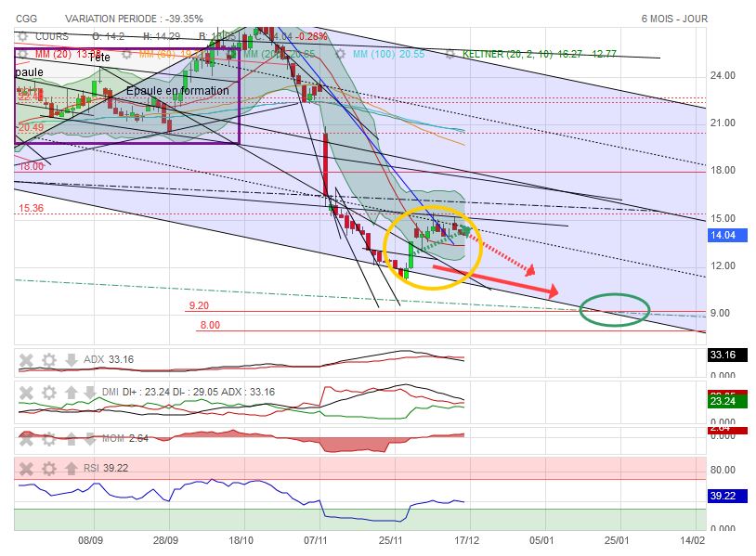Click the 9.20 support level label

(x=199, y=306)
